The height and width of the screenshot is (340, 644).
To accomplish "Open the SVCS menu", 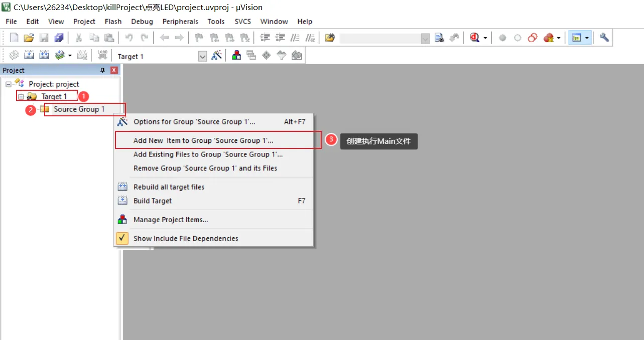I will [x=243, y=22].
